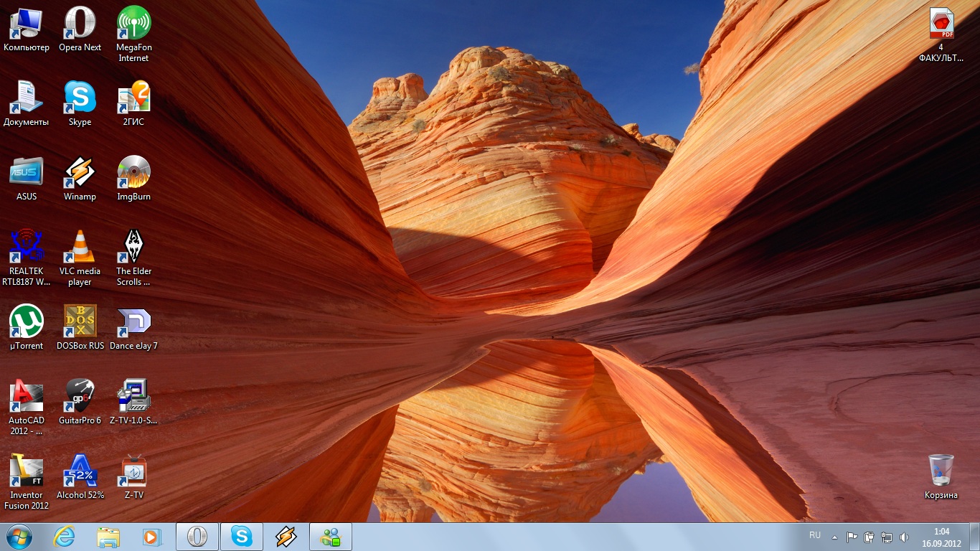Screen dimensions: 980x551
Task: Open the Windows Start menu orb
Action: [19, 537]
